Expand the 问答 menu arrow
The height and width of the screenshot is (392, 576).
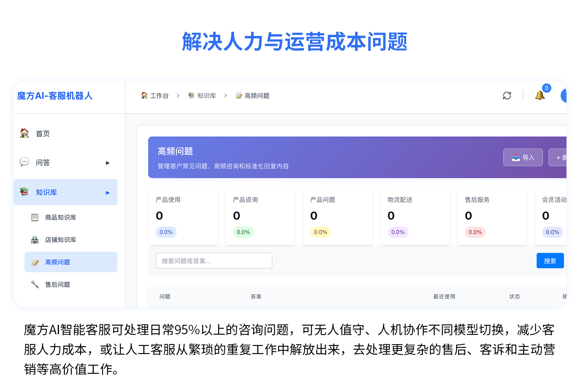[x=108, y=163]
